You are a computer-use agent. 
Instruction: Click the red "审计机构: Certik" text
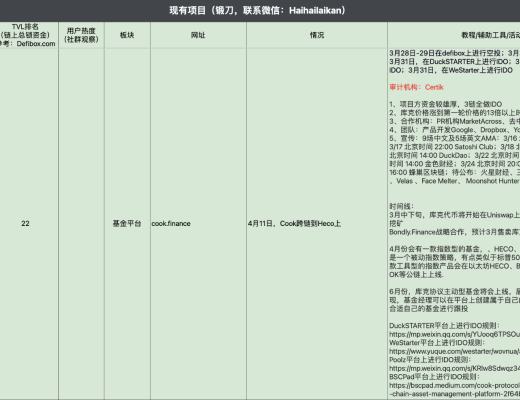point(416,87)
